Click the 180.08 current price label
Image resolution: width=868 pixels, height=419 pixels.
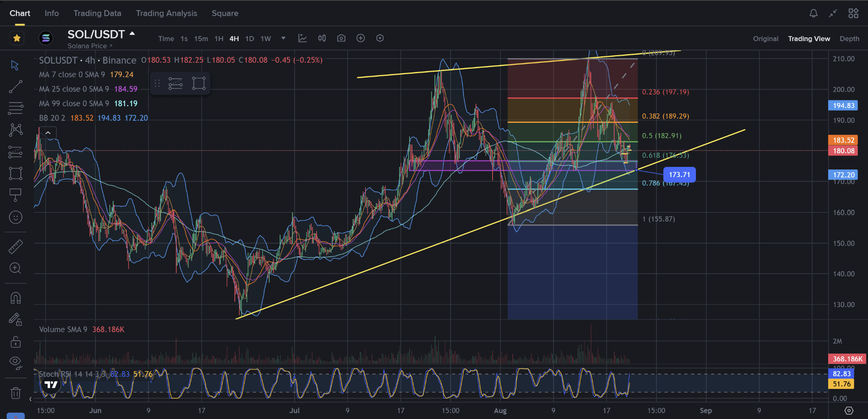click(x=843, y=151)
